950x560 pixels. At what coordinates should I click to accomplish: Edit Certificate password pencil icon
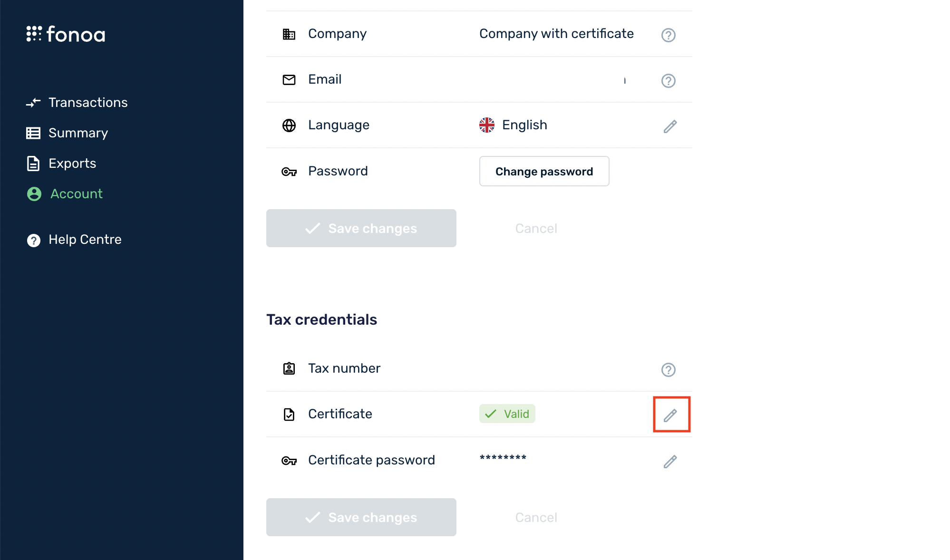tap(670, 462)
